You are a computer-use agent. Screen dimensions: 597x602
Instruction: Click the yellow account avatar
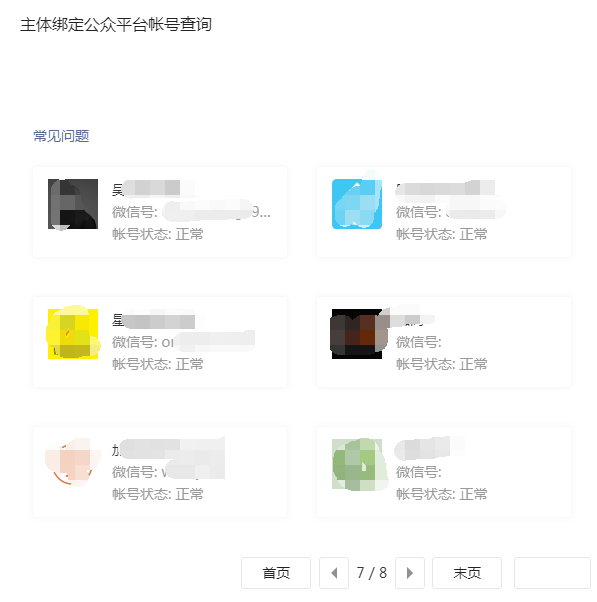(x=73, y=334)
